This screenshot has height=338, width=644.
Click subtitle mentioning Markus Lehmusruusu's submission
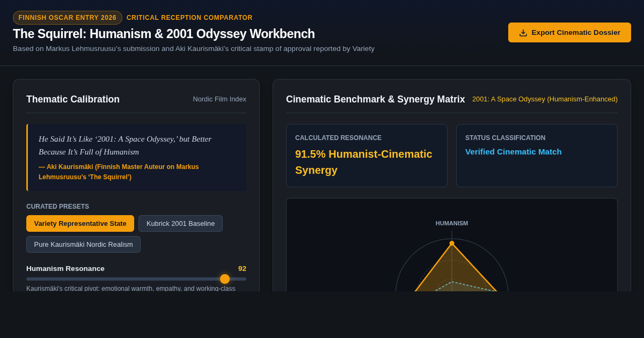(194, 49)
